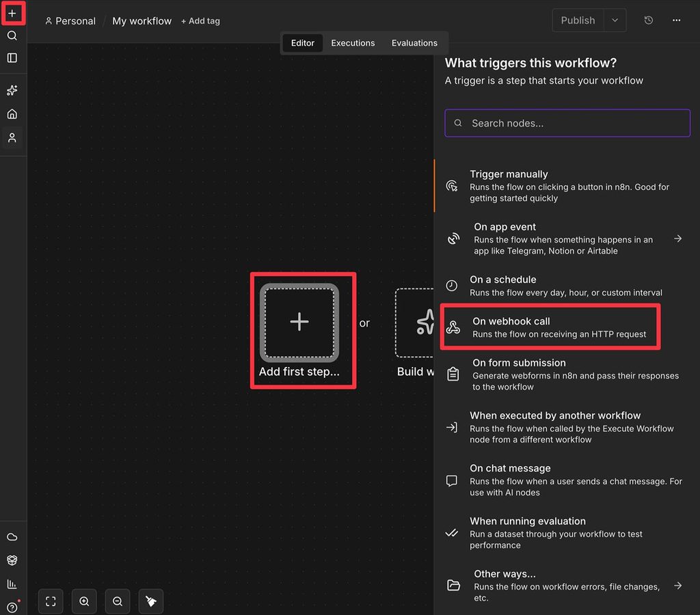This screenshot has width=700, height=615.
Task: Click the Personal breadcrumb link
Action: tap(70, 21)
